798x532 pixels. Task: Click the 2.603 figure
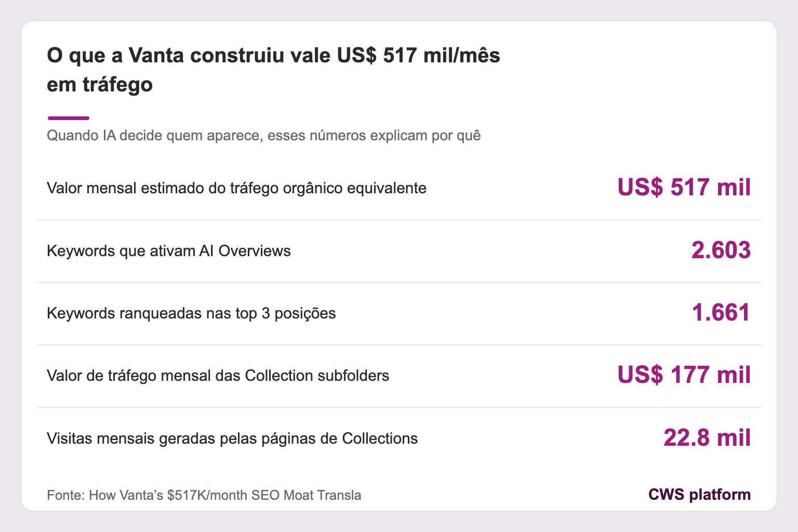click(721, 250)
